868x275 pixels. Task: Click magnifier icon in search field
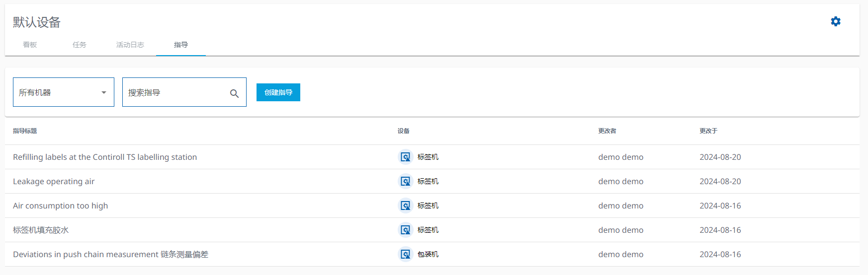[x=234, y=93]
